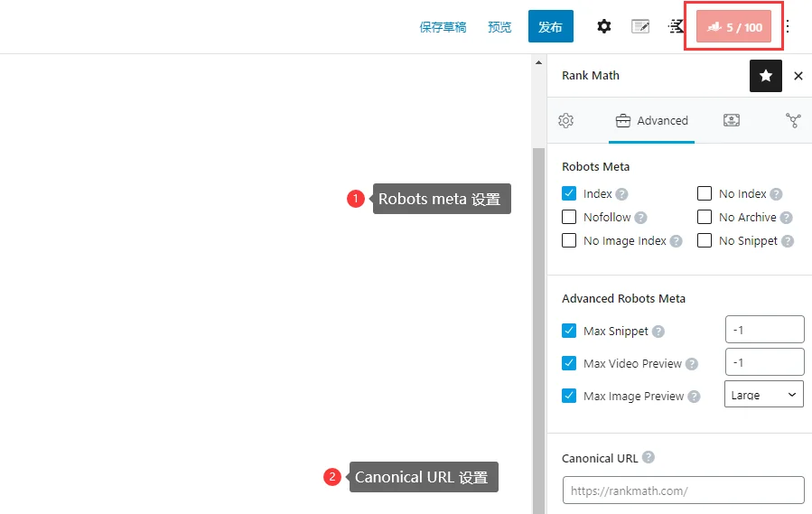Enable the No Image Index checkbox
The height and width of the screenshot is (514, 812).
[x=569, y=240]
